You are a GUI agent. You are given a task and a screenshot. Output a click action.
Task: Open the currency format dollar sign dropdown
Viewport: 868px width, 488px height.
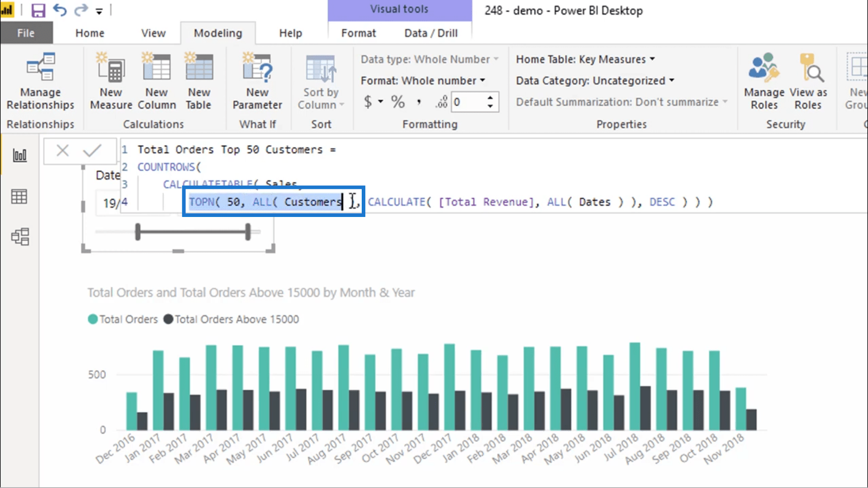click(x=373, y=101)
